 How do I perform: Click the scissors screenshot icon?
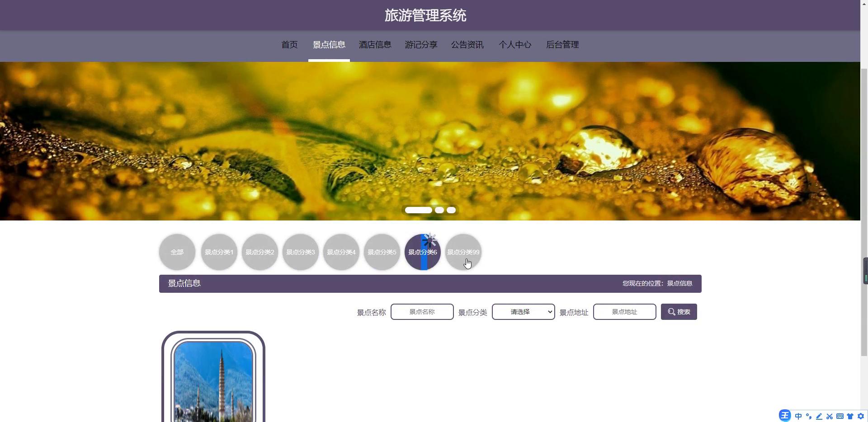tap(830, 416)
